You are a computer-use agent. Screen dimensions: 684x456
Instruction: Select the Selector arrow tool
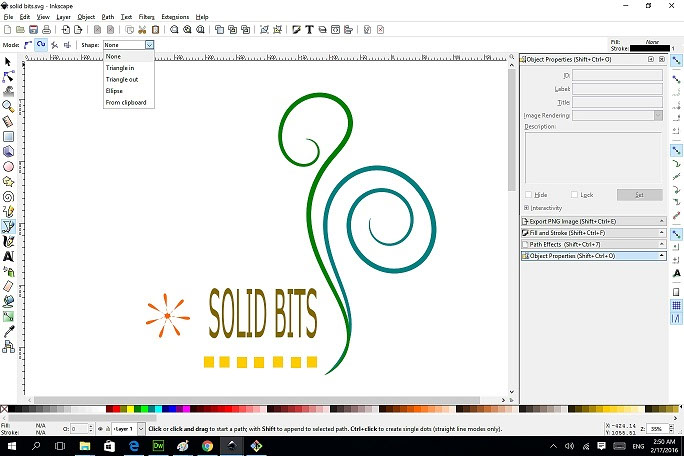(8, 62)
